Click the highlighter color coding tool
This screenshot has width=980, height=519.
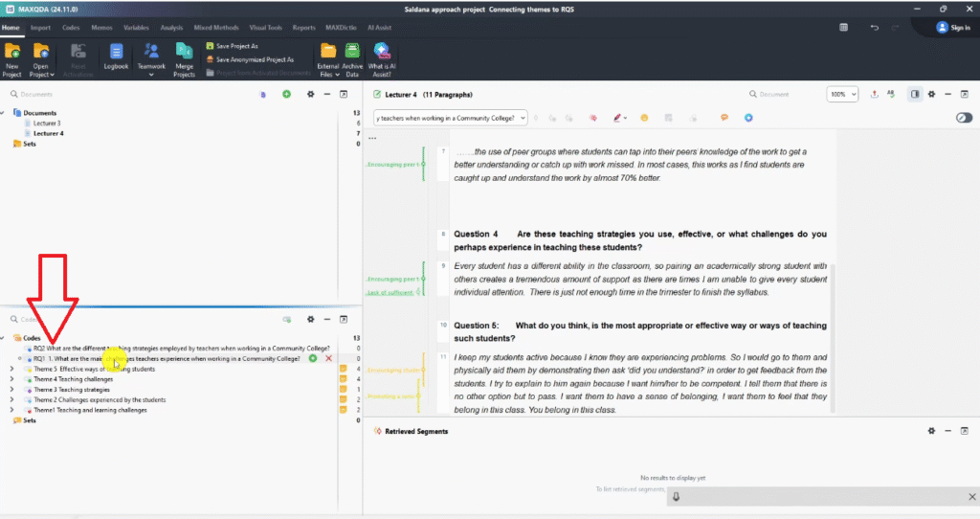tap(618, 118)
